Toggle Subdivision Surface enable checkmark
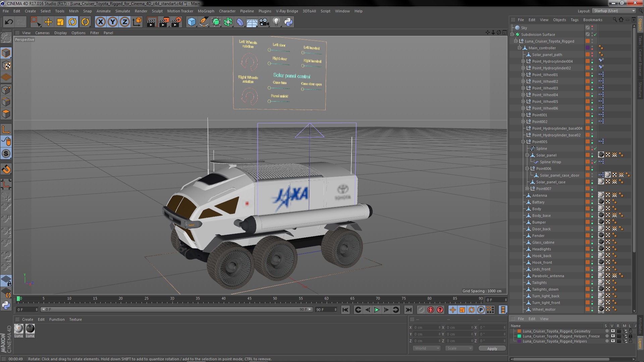Image resolution: width=644 pixels, height=362 pixels. (595, 35)
